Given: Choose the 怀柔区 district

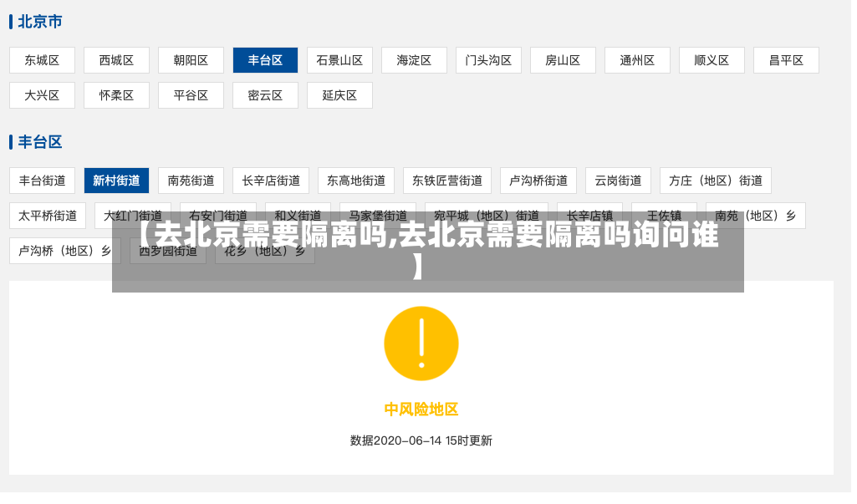Looking at the screenshot, I should 116,95.
